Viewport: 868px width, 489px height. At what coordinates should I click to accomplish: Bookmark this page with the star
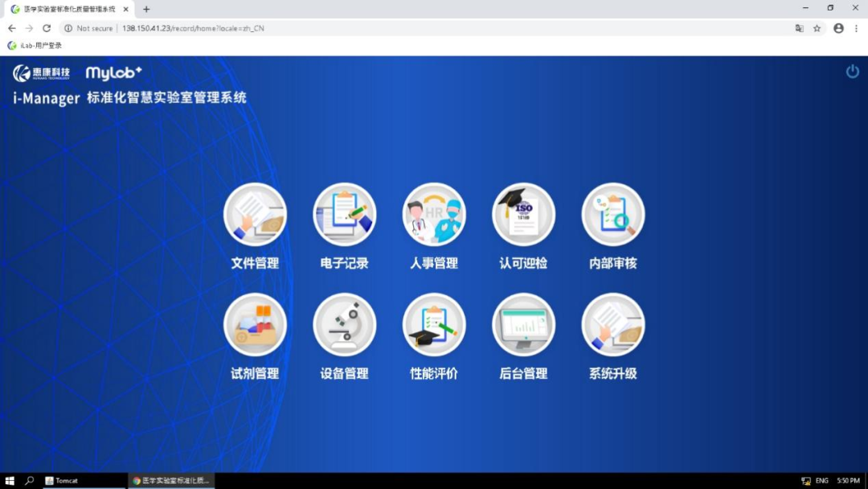817,28
